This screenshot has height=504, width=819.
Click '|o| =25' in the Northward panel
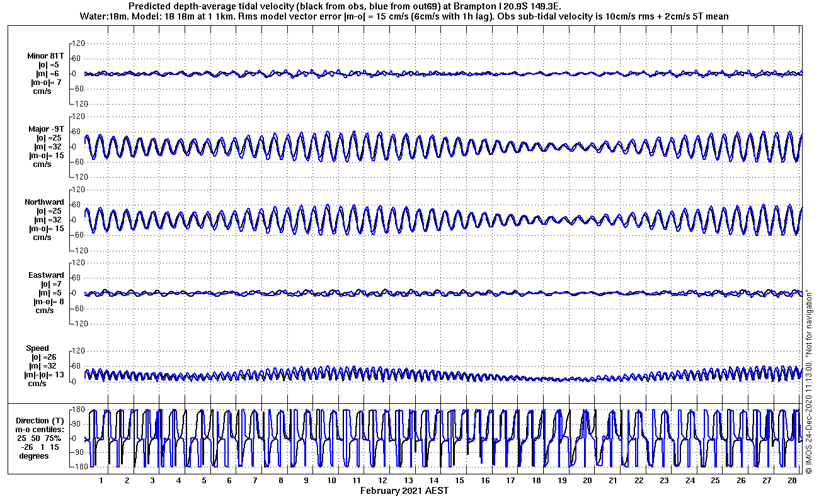[49, 211]
